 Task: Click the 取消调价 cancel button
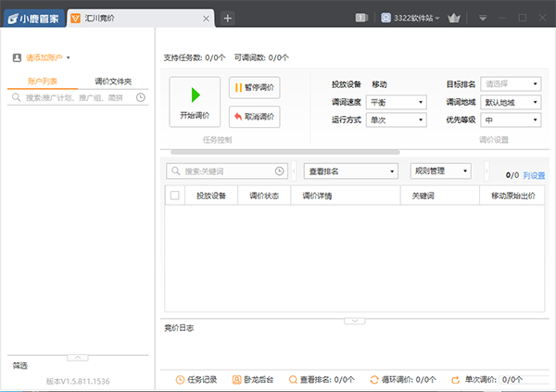254,117
